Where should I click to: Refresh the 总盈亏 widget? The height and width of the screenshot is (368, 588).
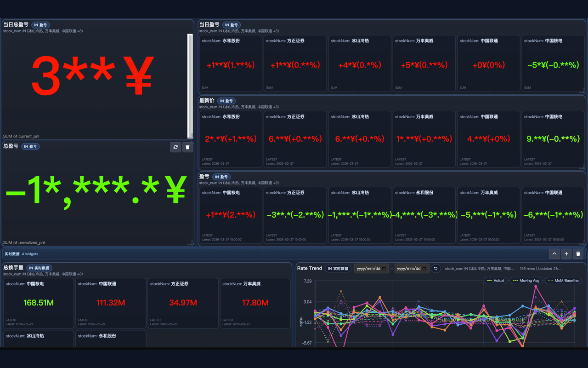point(175,147)
